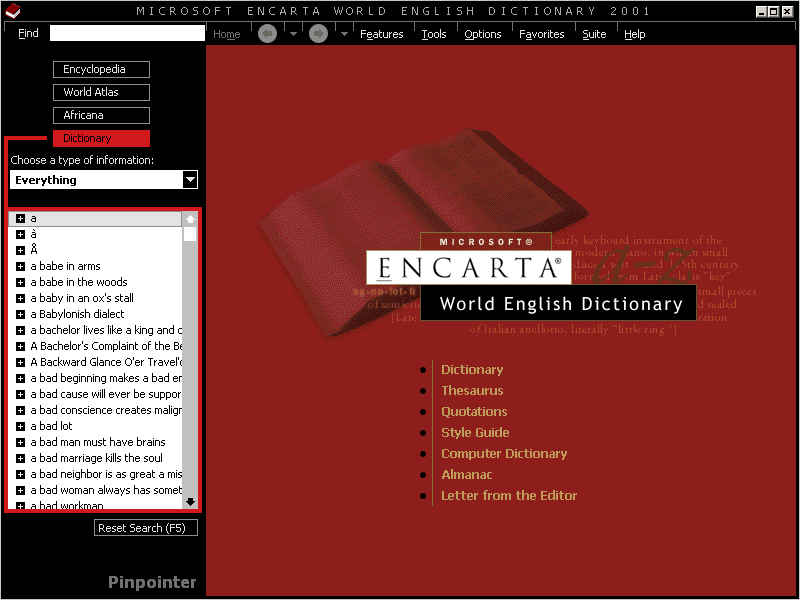Screen dimensions: 800x600
Task: Open the Almanac link
Action: tap(466, 474)
